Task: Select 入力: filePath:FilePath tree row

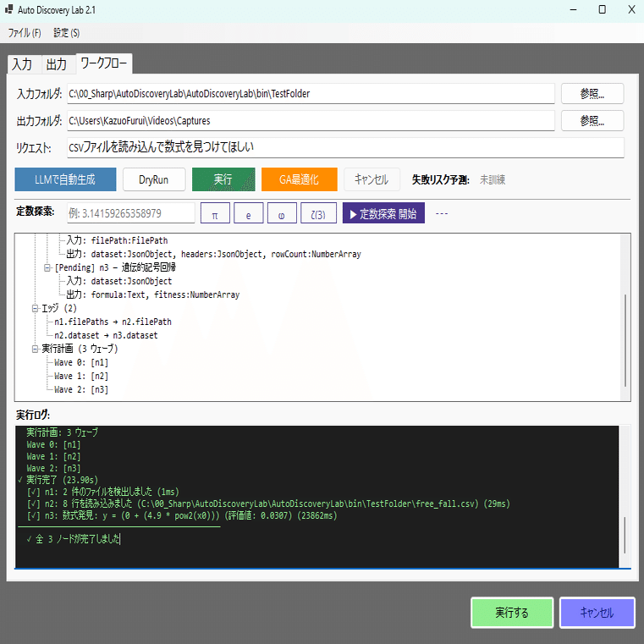Action: coord(117,240)
